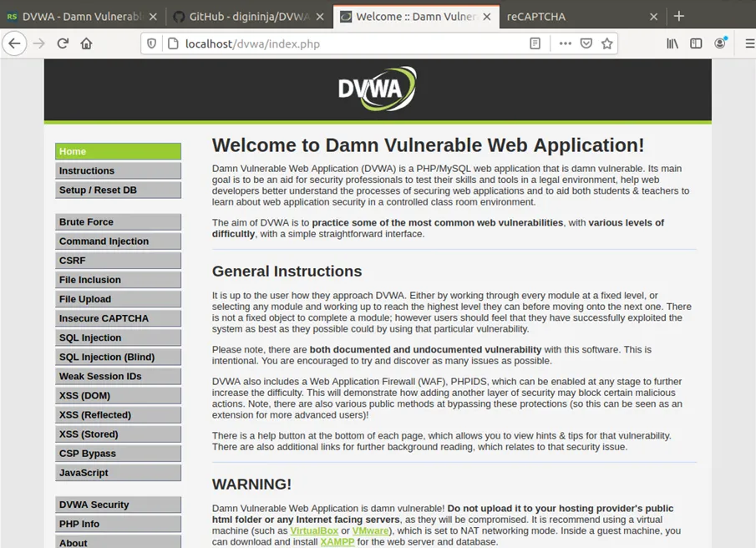The height and width of the screenshot is (548, 756).
Task: Open the hamburger application menu
Action: point(750,44)
